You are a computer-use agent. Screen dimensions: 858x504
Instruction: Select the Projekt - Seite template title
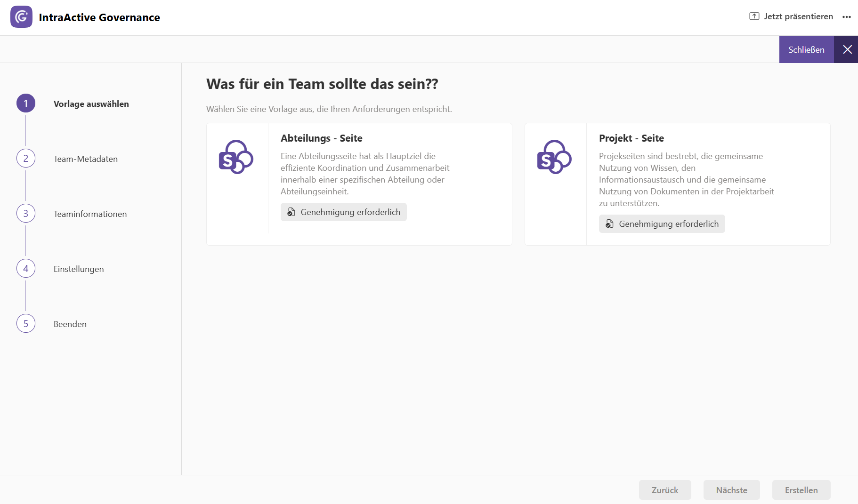(631, 138)
